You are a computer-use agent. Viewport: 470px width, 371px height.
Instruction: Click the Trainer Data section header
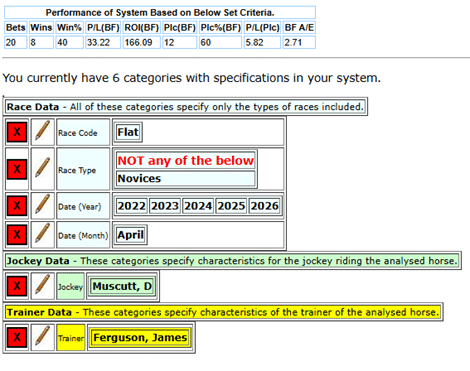tap(223, 312)
